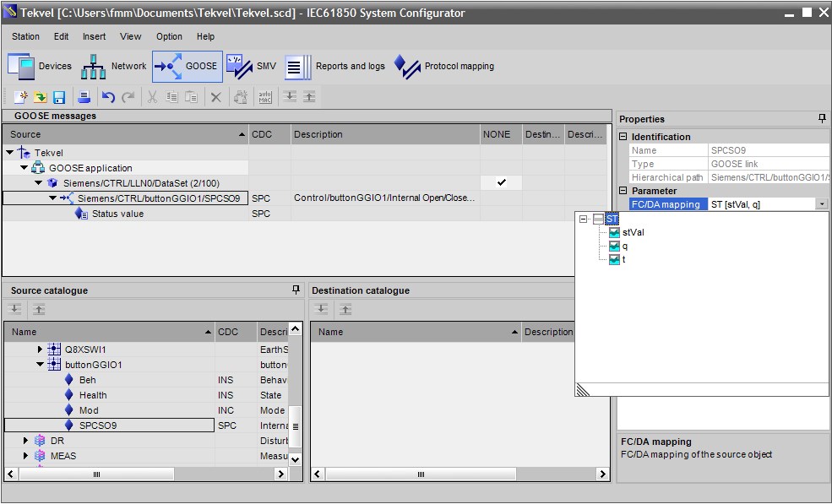Toggle the t attribute checkbox

click(614, 260)
